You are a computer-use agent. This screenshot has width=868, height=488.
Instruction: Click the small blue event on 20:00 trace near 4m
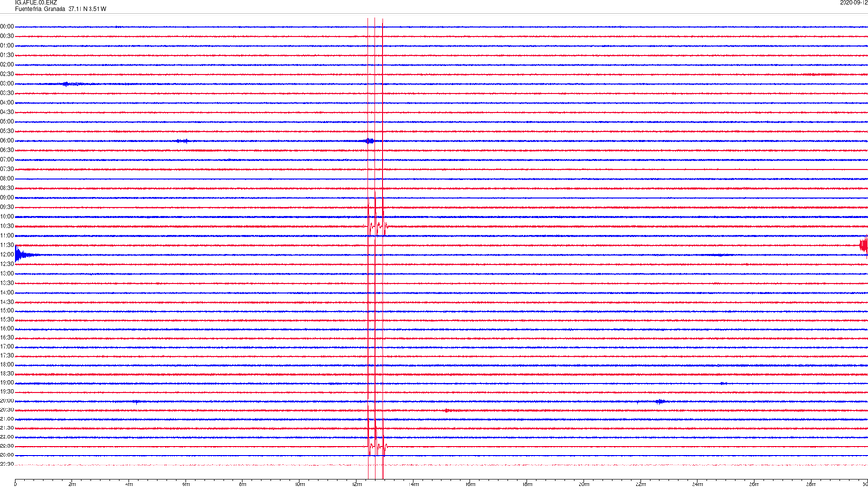137,401
